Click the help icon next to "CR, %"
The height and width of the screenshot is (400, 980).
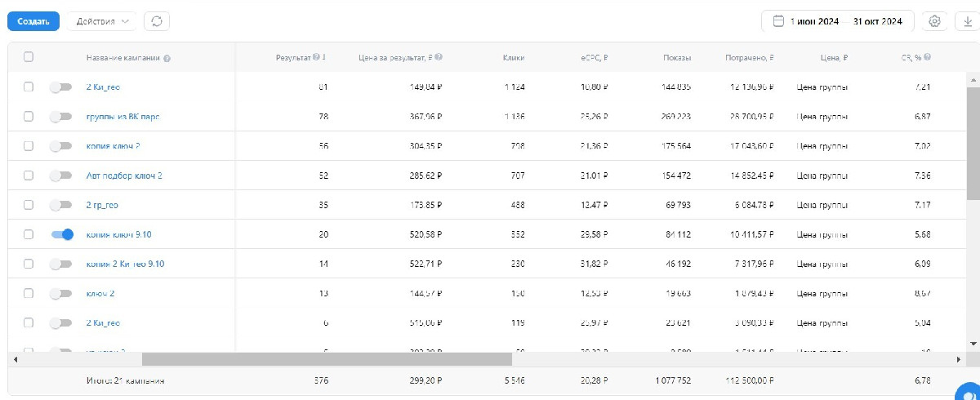(928, 57)
